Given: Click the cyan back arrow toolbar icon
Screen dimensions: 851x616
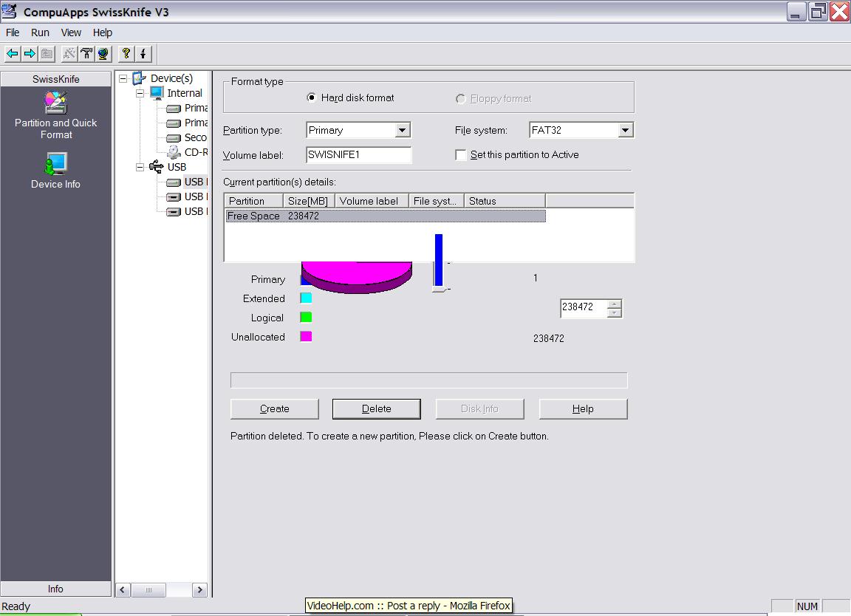Looking at the screenshot, I should click(13, 53).
